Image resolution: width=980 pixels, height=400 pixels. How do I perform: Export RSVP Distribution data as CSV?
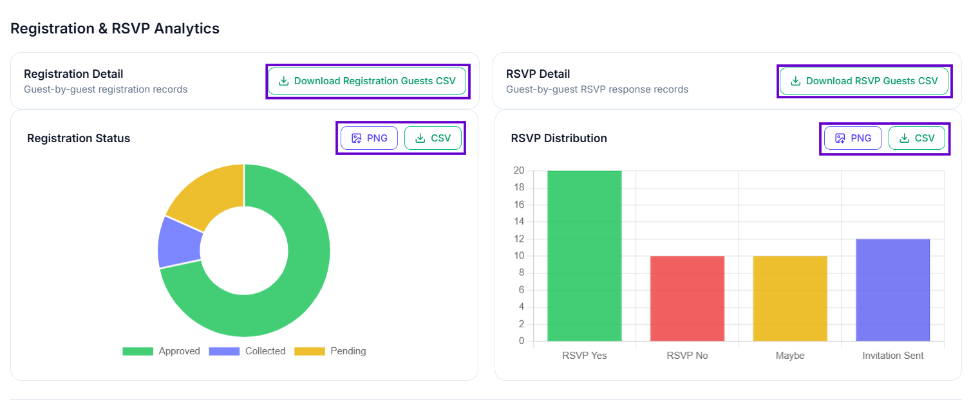pyautogui.click(x=917, y=138)
